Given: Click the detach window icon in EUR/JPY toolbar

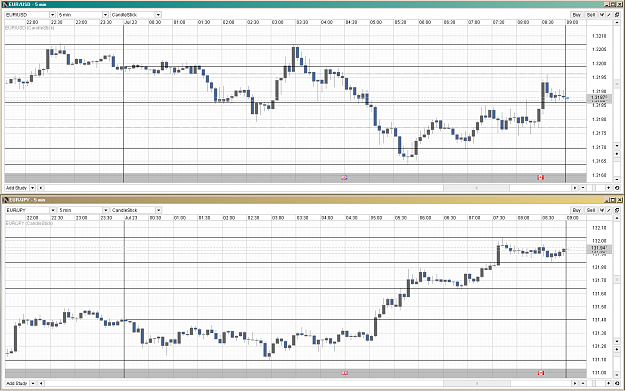Looking at the screenshot, I should coord(617,210).
